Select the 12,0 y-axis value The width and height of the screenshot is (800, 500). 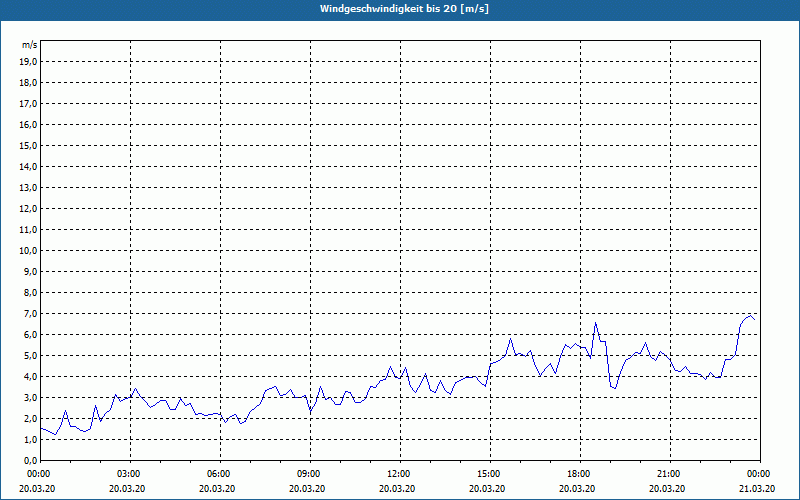click(x=29, y=209)
